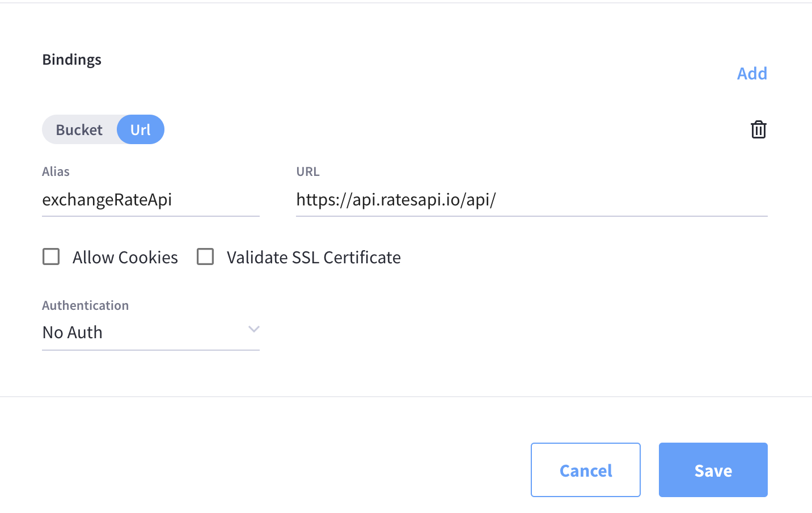Screen dimensions: 812x513
Task: Click the Bindings section heading
Action: [x=72, y=60]
